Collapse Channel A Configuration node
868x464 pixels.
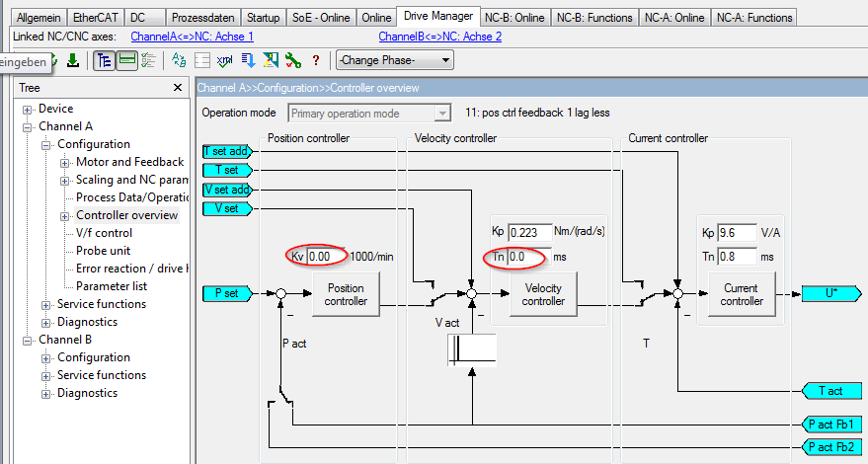[46, 145]
